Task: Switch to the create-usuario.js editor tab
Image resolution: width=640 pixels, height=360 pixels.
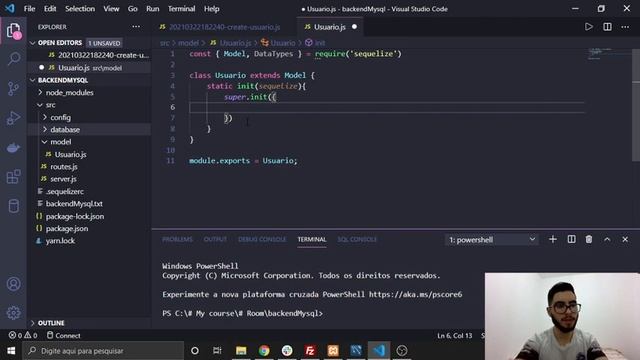Action: [224, 27]
